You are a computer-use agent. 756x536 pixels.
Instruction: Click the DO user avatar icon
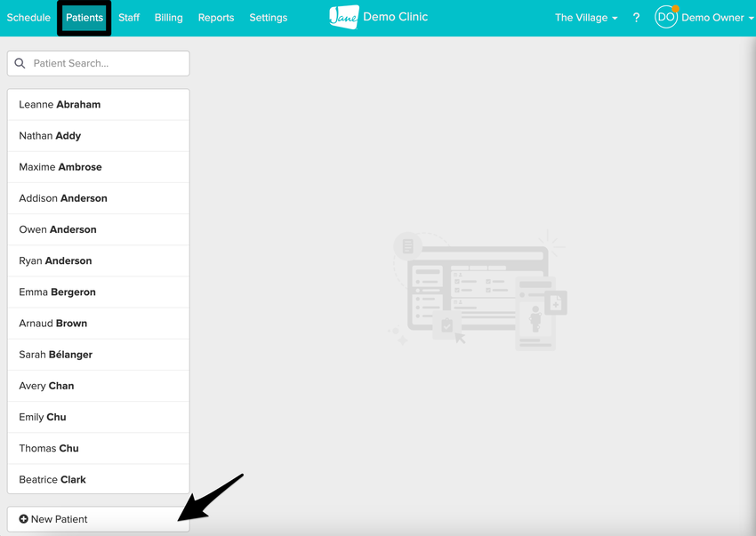tap(666, 18)
